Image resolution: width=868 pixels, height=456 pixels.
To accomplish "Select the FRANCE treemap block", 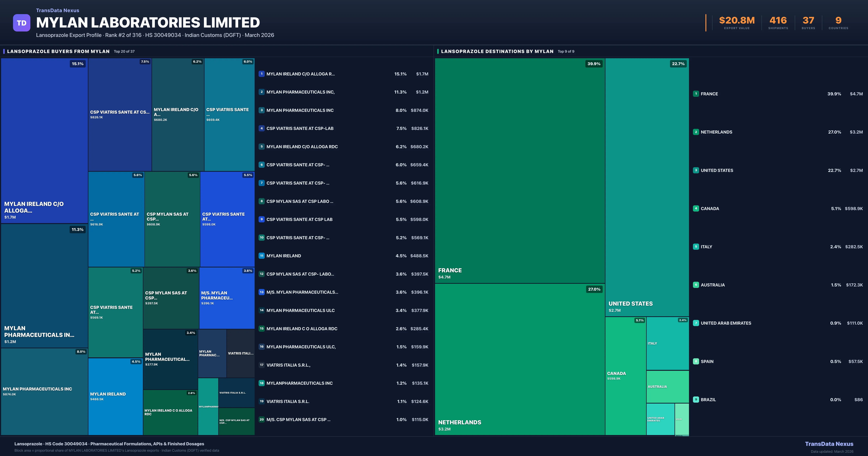I will coord(520,170).
